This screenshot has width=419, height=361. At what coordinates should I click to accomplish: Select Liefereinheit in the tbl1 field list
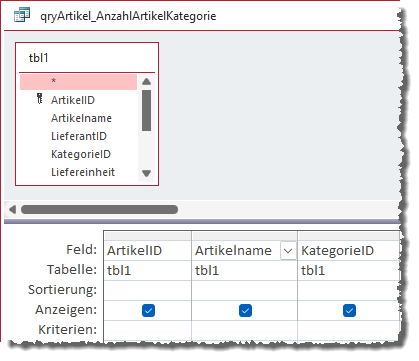point(83,172)
